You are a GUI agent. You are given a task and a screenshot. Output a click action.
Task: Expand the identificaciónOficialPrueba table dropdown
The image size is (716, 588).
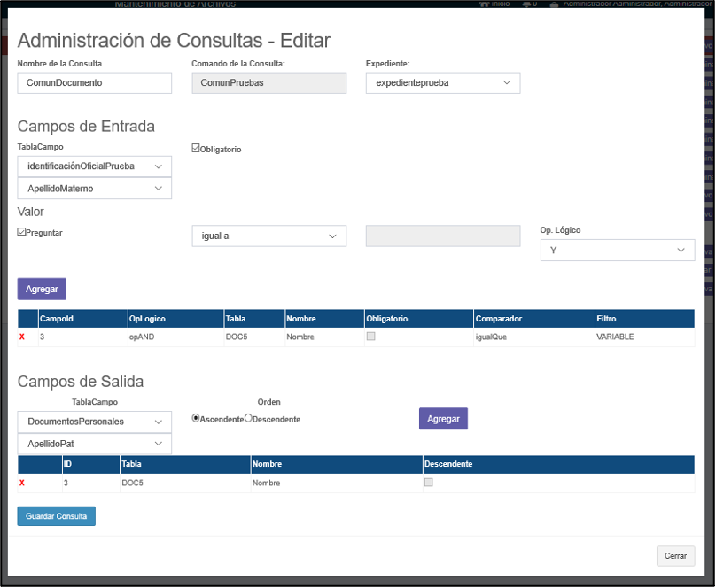pos(94,166)
